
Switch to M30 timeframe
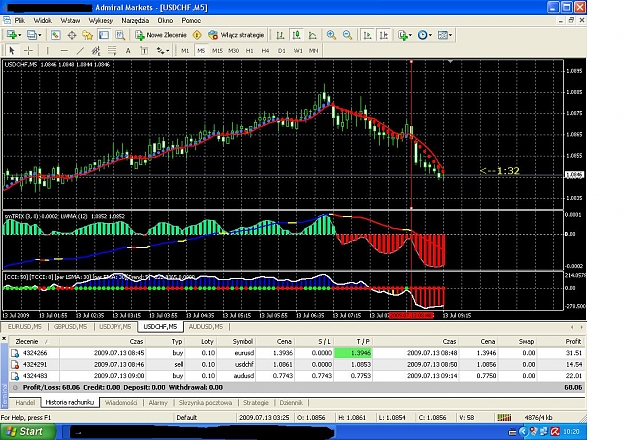(x=234, y=51)
